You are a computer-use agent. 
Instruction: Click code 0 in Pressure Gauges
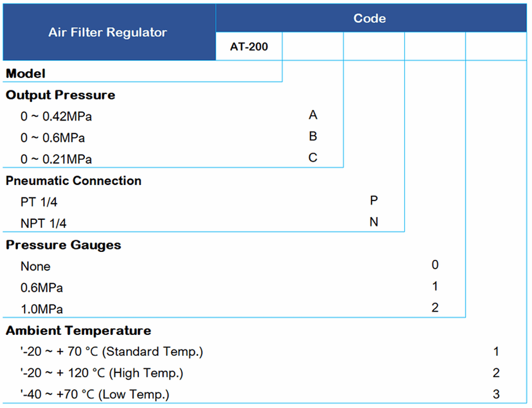[435, 265]
